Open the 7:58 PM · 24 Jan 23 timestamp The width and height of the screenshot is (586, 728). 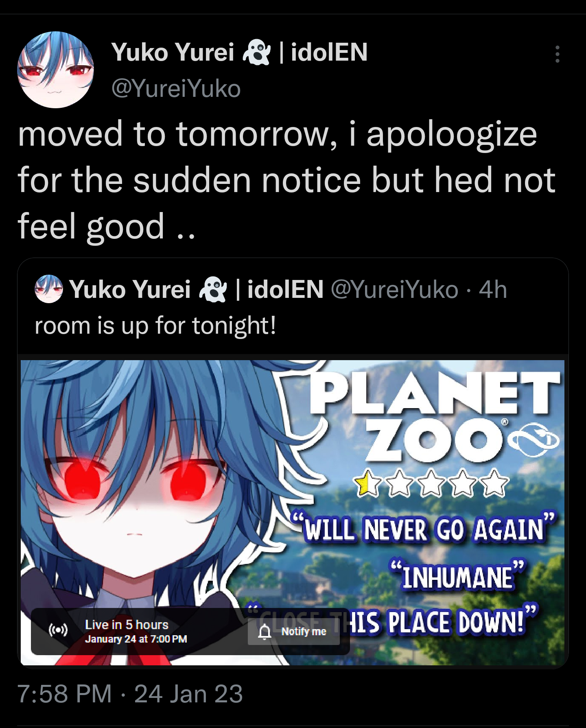point(130,693)
